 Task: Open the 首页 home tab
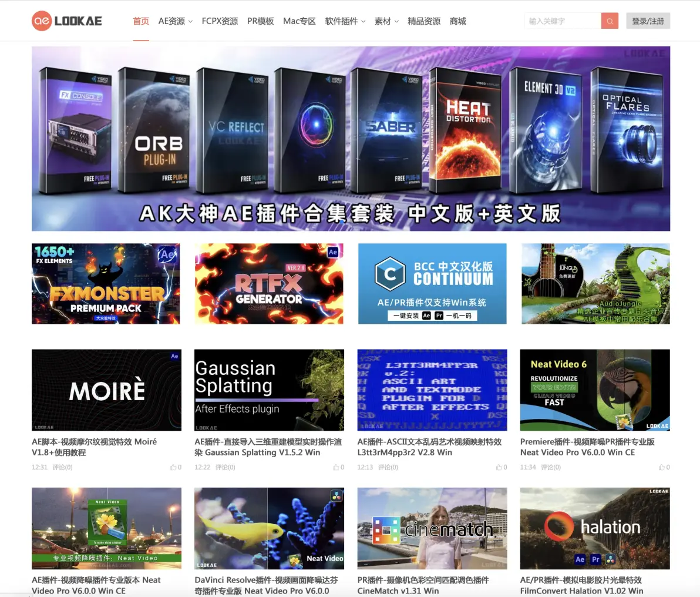[x=141, y=21]
